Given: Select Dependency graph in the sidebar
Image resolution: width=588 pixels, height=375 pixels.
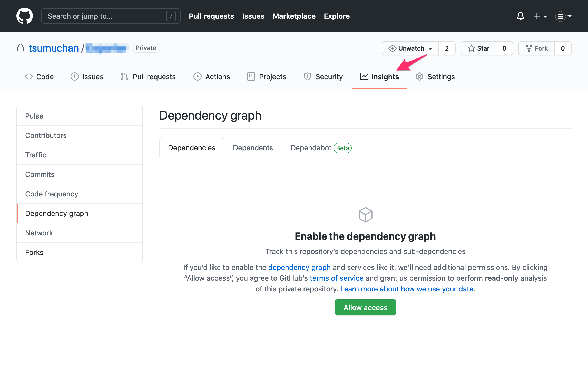Looking at the screenshot, I should 80,213.
